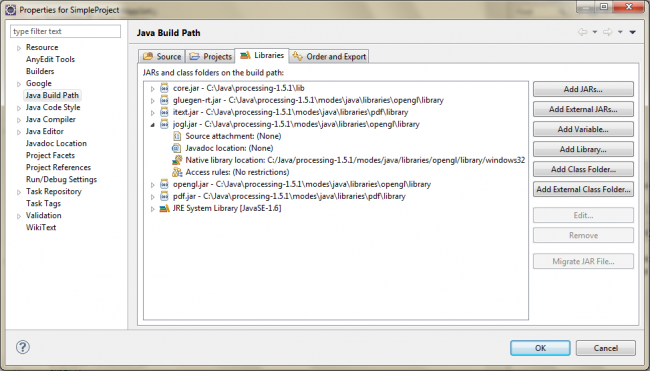Switch to the Order and Export tab

[330, 56]
